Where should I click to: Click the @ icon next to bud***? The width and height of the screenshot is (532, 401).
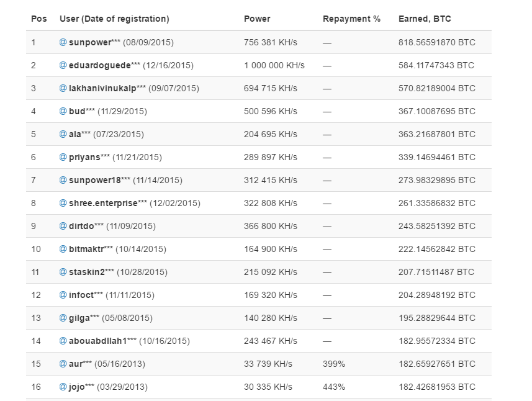63,111
